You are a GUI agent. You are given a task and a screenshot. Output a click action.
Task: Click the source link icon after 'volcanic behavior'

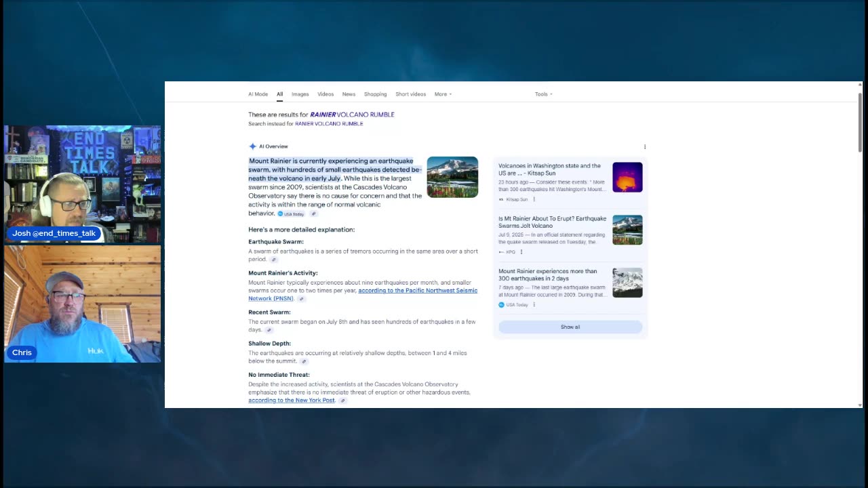(313, 213)
